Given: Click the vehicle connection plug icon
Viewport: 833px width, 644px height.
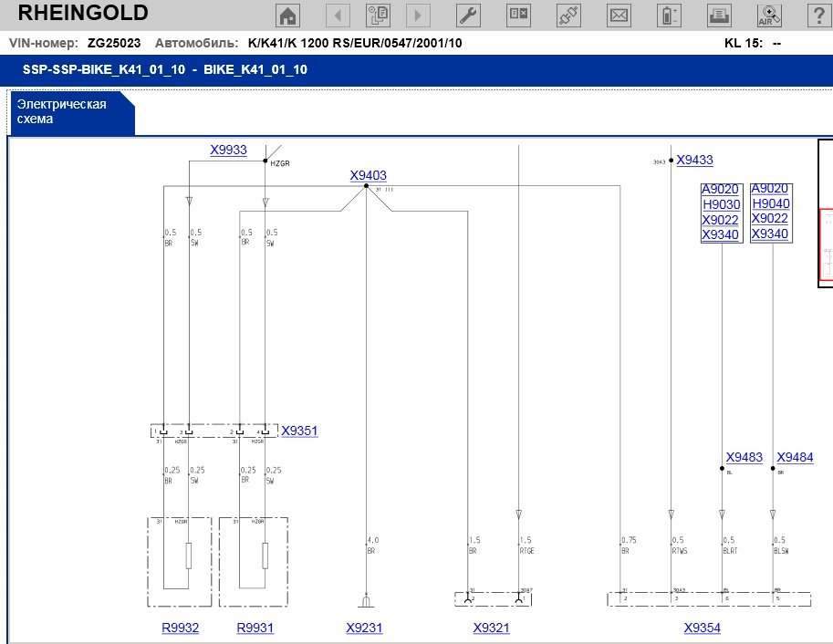Looking at the screenshot, I should (x=568, y=15).
